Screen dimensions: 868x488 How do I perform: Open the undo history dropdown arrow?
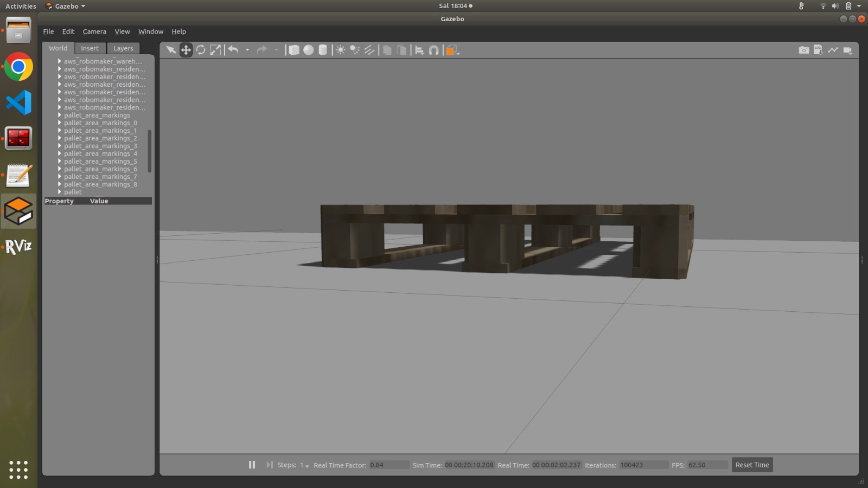point(247,50)
